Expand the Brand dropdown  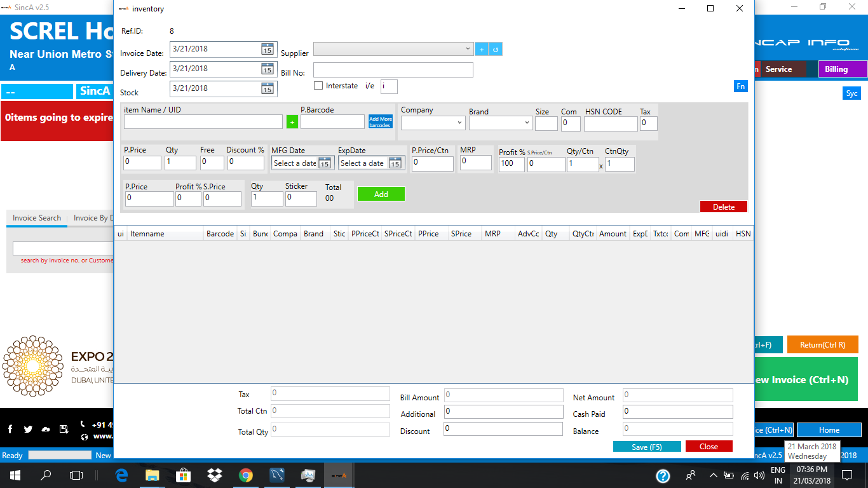pos(527,123)
